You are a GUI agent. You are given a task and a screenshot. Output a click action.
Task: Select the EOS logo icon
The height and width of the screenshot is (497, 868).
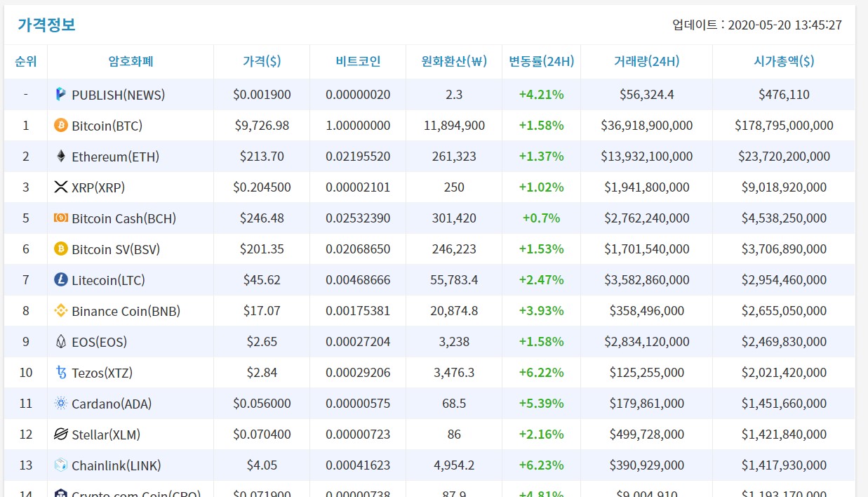pyautogui.click(x=61, y=341)
